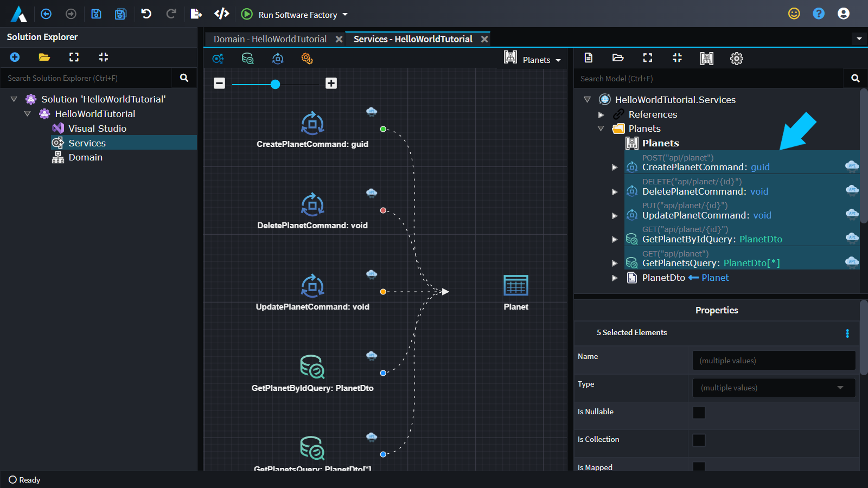Click the Solution Explorer search magnifier

click(184, 78)
